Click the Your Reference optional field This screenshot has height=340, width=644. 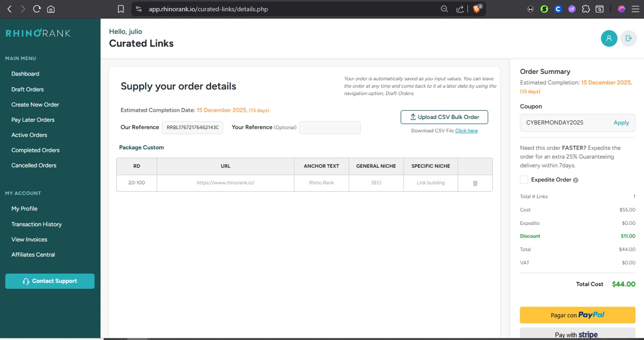330,127
